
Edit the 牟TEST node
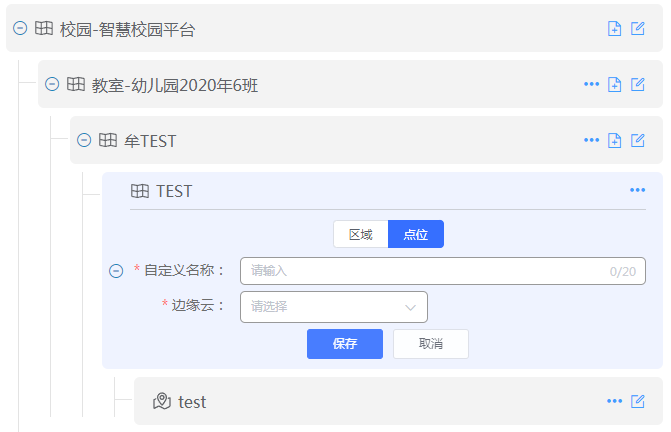[x=638, y=141]
